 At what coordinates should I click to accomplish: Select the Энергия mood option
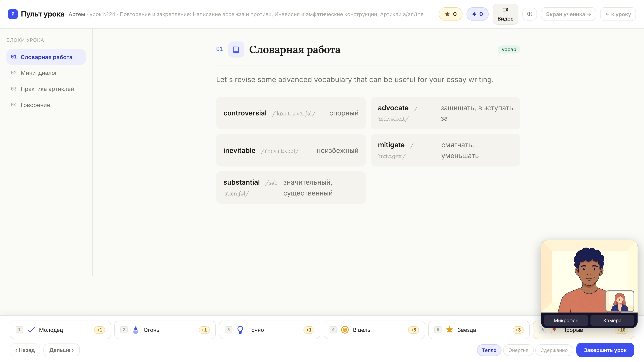(518, 350)
